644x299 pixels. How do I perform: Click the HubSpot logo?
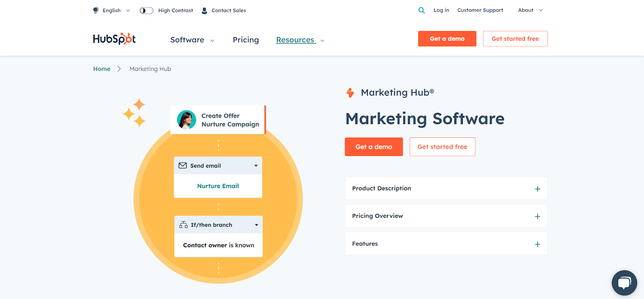pyautogui.click(x=114, y=39)
